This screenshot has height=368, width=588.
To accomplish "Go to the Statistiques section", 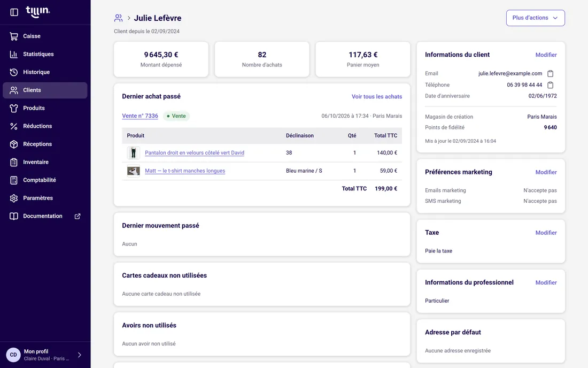I will pos(45,54).
